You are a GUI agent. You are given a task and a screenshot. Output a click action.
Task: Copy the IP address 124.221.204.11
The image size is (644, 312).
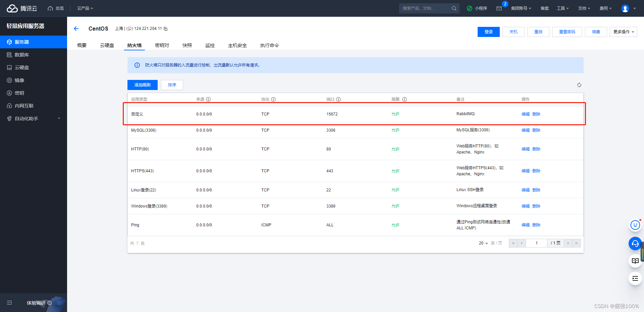(166, 29)
